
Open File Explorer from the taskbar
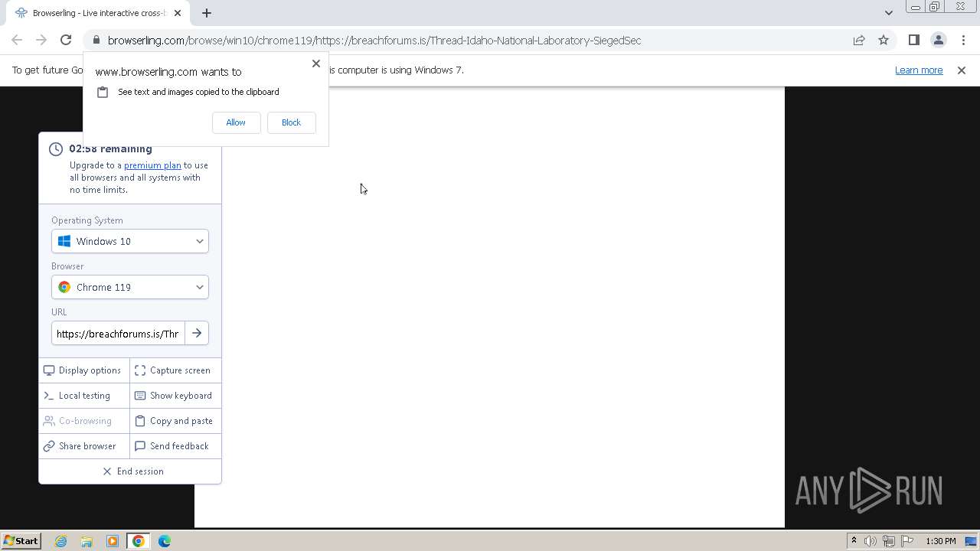(x=87, y=541)
